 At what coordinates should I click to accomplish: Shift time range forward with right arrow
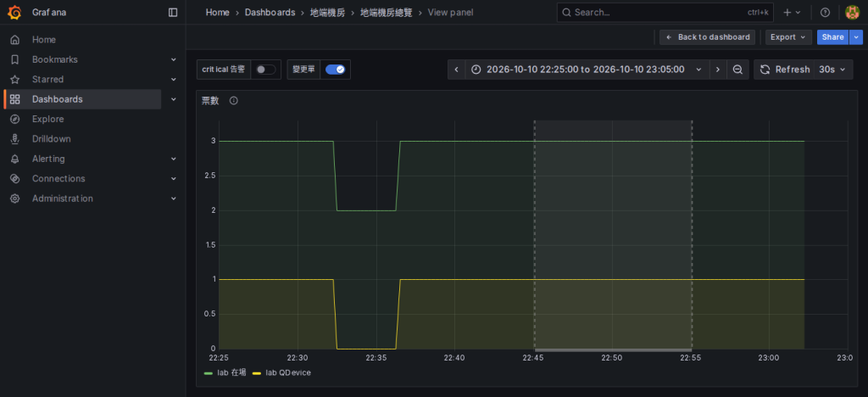[x=718, y=70]
